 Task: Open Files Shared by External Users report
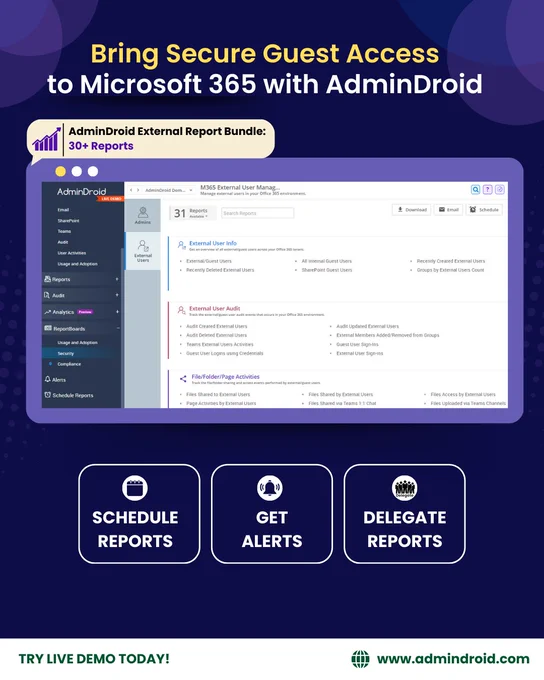(341, 395)
